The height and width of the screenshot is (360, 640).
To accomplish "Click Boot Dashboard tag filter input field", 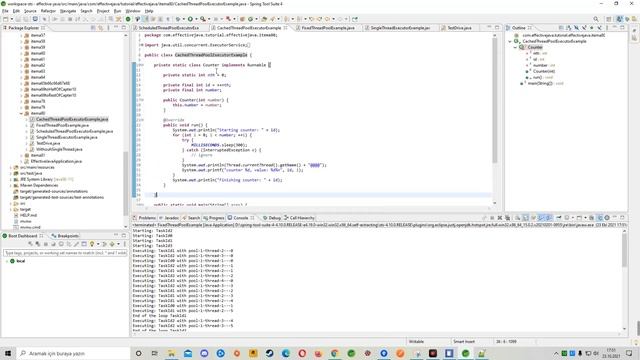I will 65,253.
